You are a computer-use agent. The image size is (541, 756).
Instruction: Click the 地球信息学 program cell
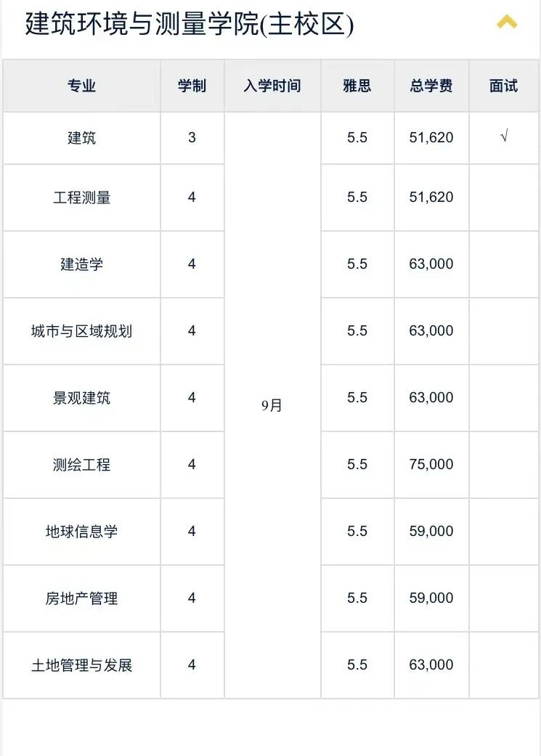pyautogui.click(x=81, y=532)
